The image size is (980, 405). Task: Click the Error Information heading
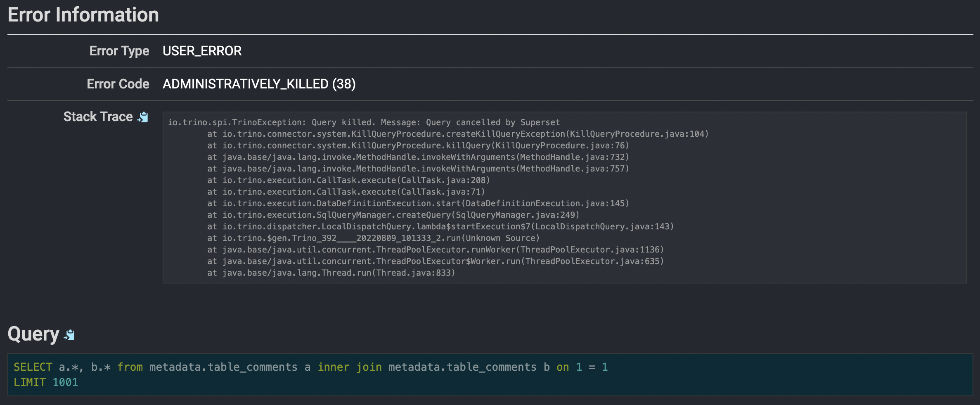click(83, 14)
